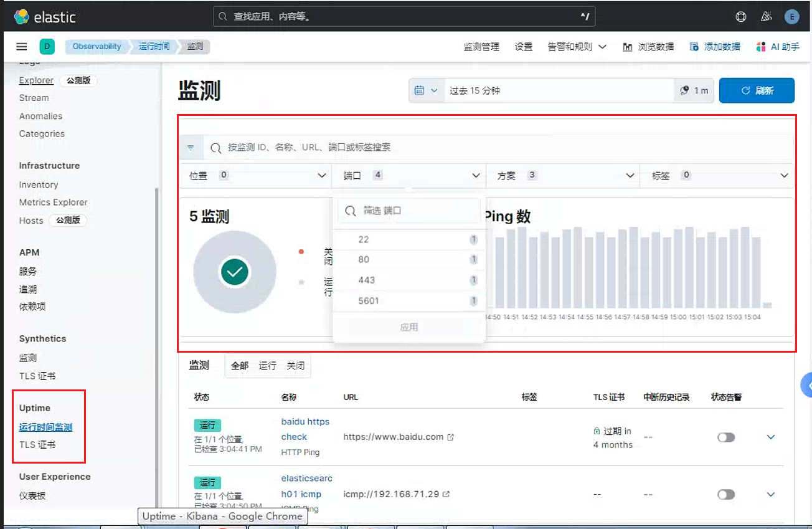Click the 添加数据 button

[x=715, y=47]
